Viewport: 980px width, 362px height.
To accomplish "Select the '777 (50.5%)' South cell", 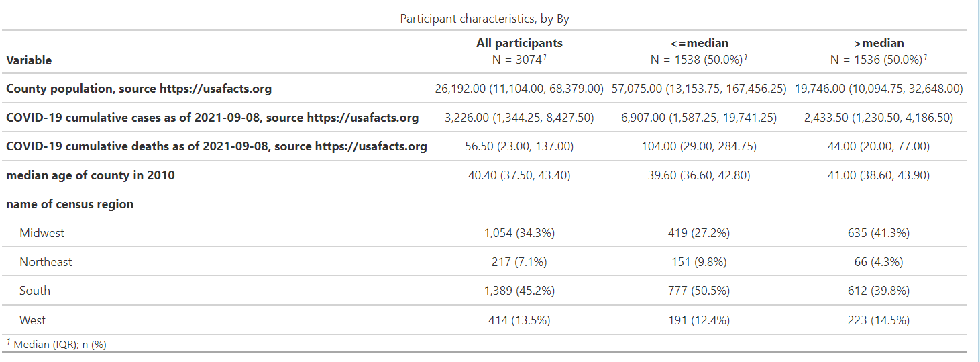I will pos(699,291).
